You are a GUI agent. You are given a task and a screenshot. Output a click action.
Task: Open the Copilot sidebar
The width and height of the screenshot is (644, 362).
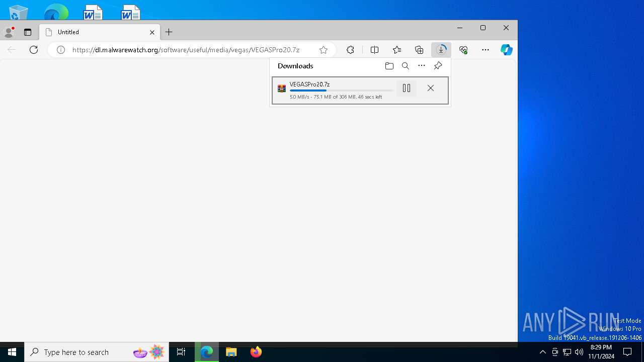506,50
